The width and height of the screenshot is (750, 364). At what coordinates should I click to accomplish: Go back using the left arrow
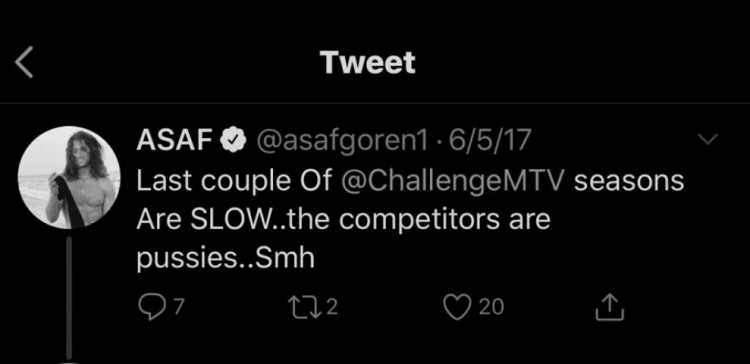point(24,62)
